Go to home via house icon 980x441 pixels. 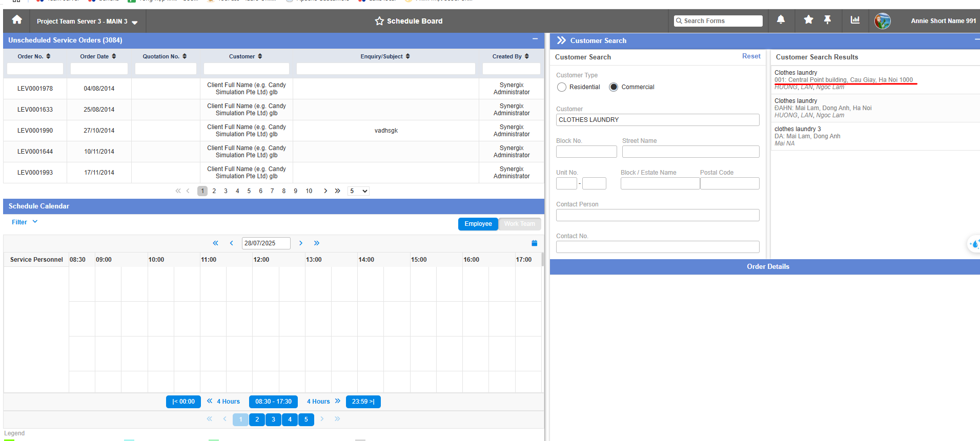[17, 20]
